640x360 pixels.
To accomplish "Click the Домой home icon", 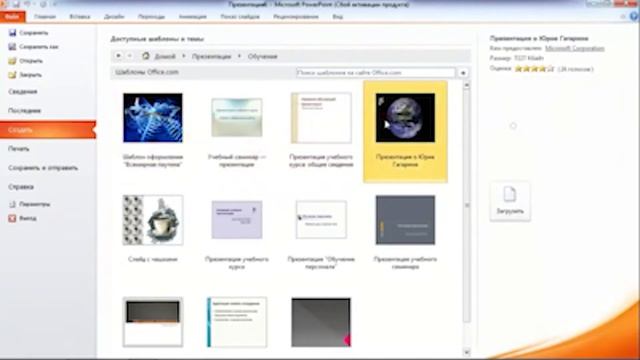I will tap(146, 56).
